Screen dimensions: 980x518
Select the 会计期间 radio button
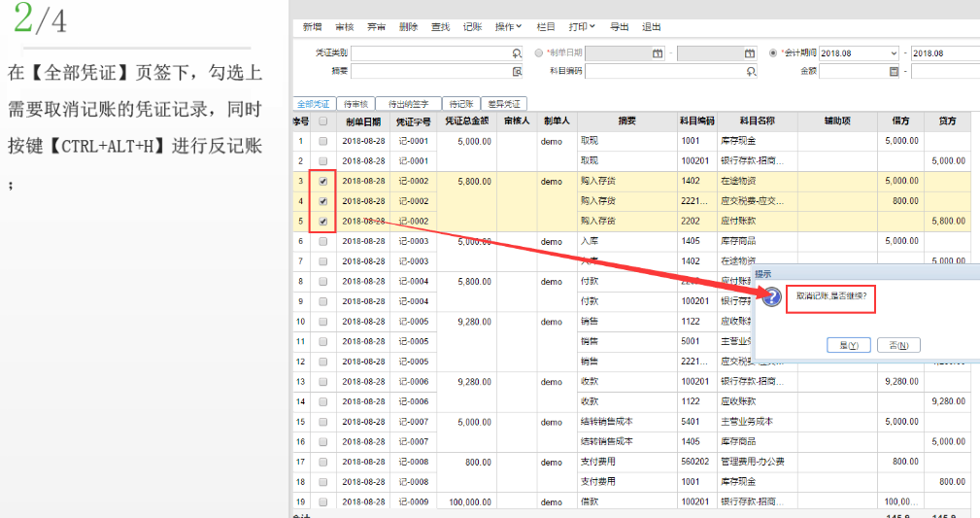click(x=773, y=53)
